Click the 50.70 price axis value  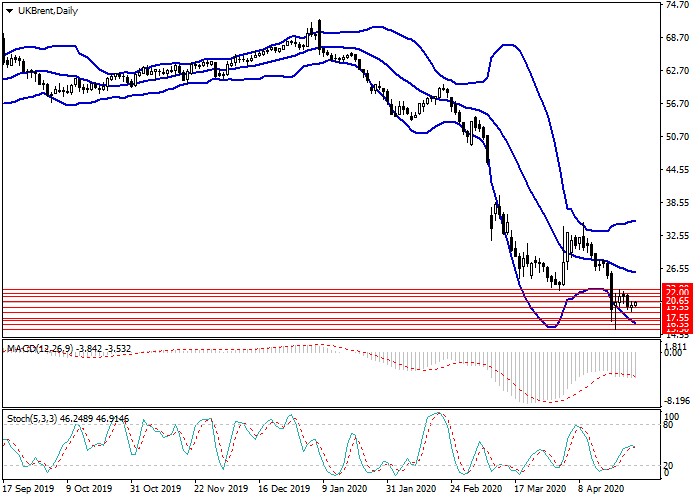[x=675, y=137]
